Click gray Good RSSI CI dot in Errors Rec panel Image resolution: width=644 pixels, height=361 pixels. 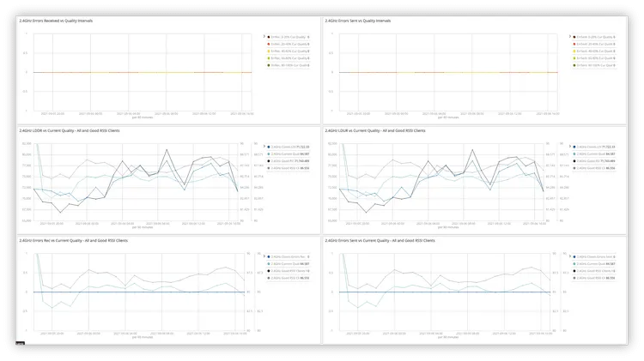(269, 278)
